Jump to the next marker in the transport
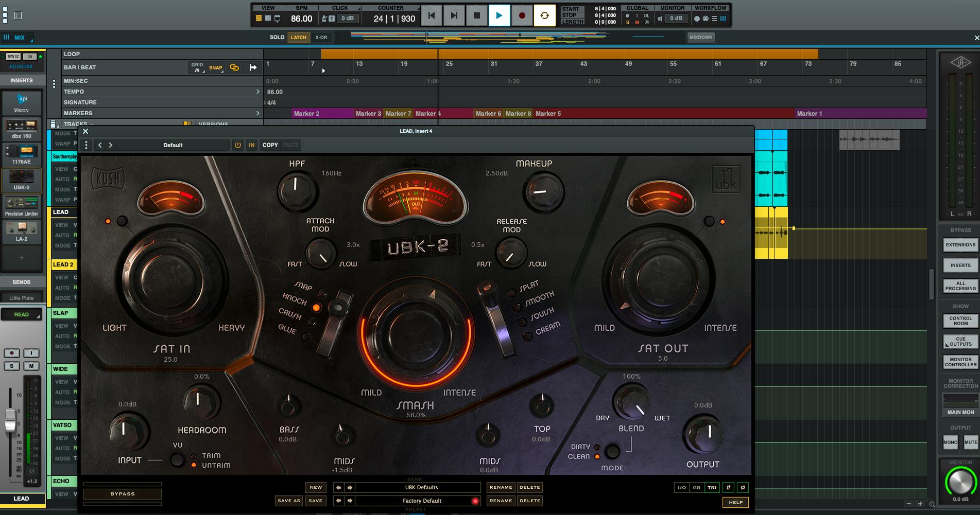 pos(454,15)
